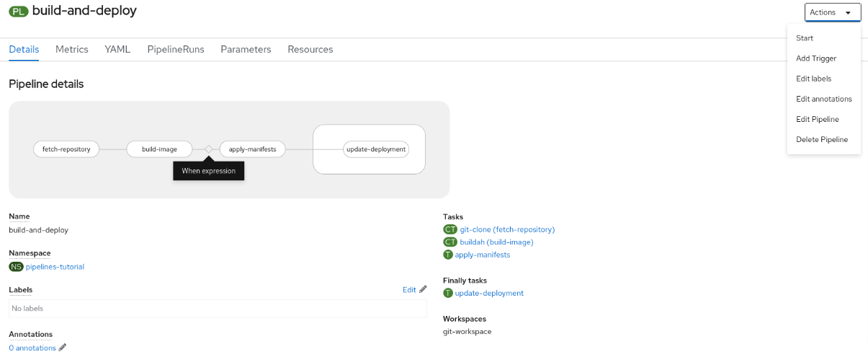Open the PipelineRuns tab
Viewport: 868px width, 357px height.
tap(176, 49)
